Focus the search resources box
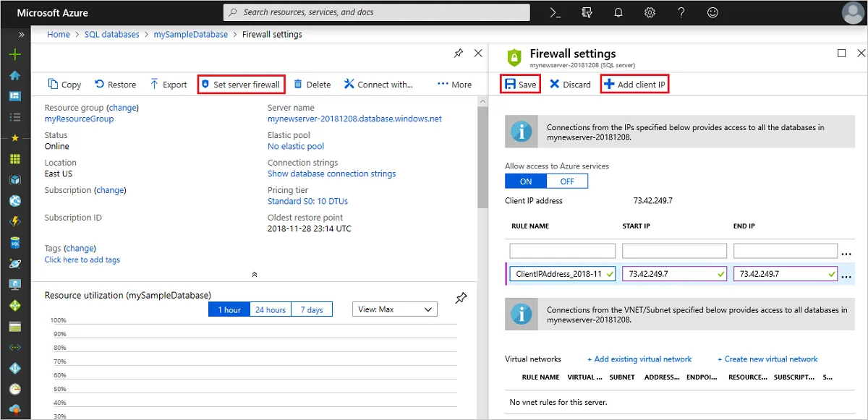 click(377, 12)
